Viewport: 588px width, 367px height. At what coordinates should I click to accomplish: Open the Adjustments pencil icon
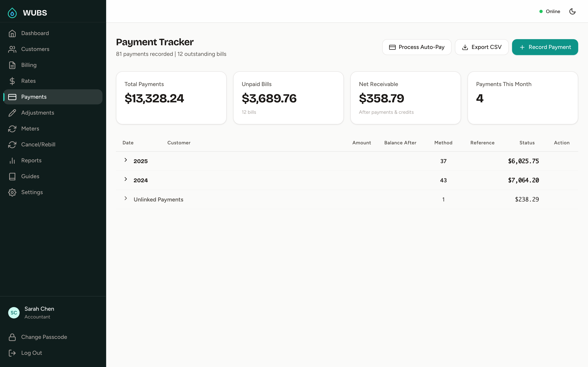point(12,113)
